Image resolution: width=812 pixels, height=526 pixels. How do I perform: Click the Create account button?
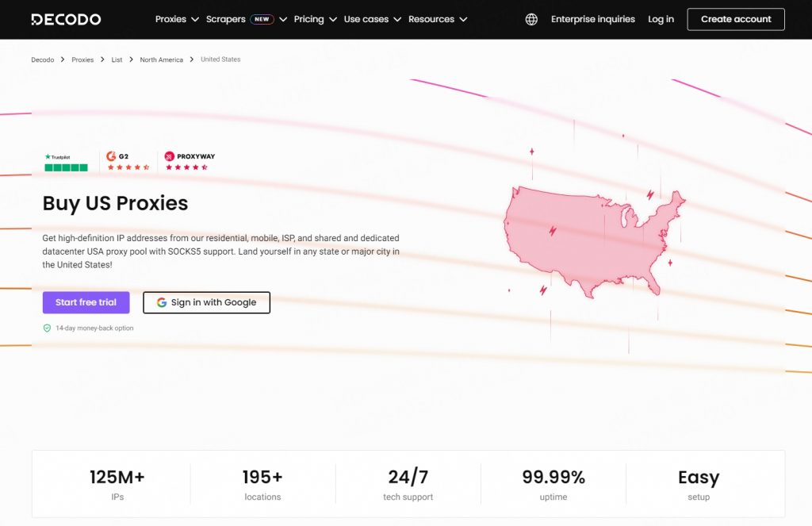click(x=736, y=19)
